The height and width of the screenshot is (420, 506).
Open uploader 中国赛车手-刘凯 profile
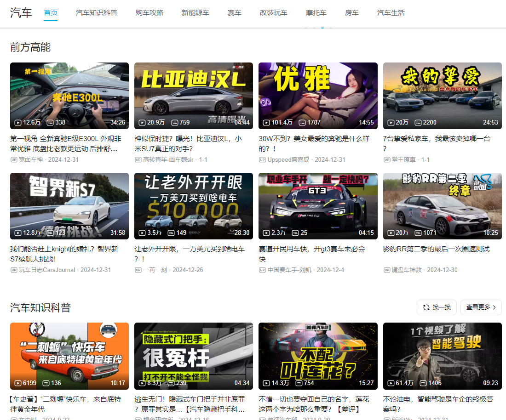pyautogui.click(x=289, y=270)
